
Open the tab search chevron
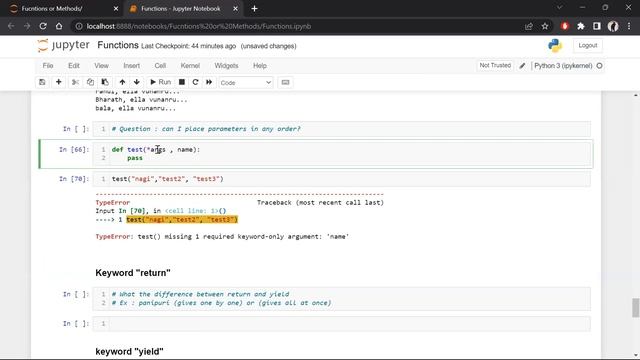560,7
